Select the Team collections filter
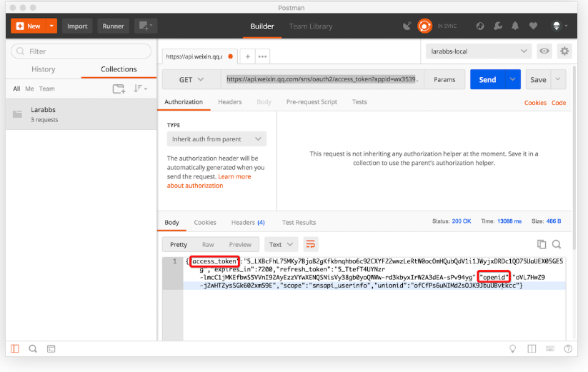Screen dimensions: 588x372 pyautogui.click(x=47, y=89)
